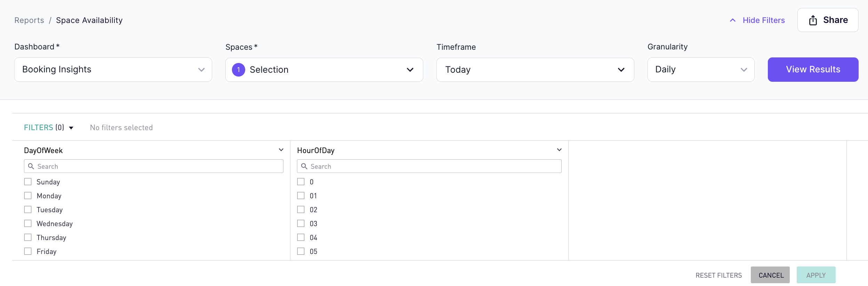This screenshot has width=868, height=286.
Task: Check the Sunday checkbox
Action: pos(28,182)
